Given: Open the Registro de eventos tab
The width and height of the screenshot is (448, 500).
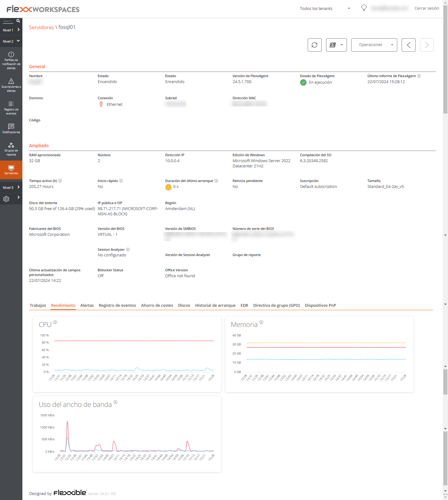Looking at the screenshot, I should tap(117, 305).
